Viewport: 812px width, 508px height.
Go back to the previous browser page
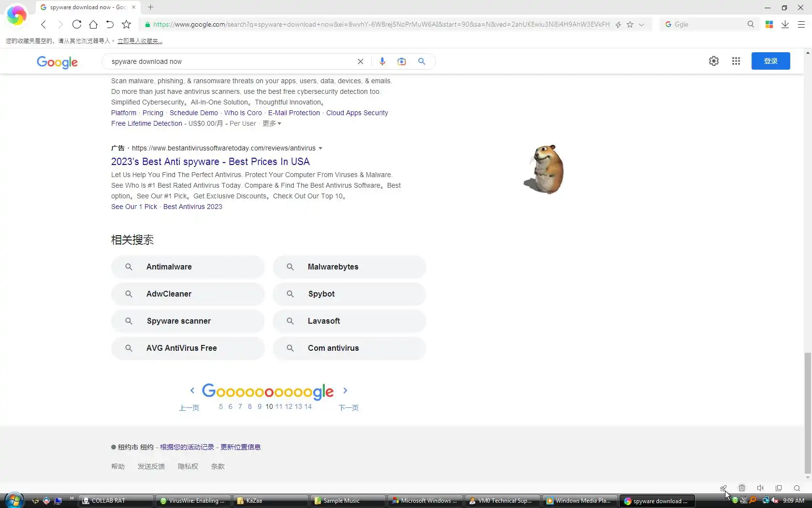tap(43, 24)
